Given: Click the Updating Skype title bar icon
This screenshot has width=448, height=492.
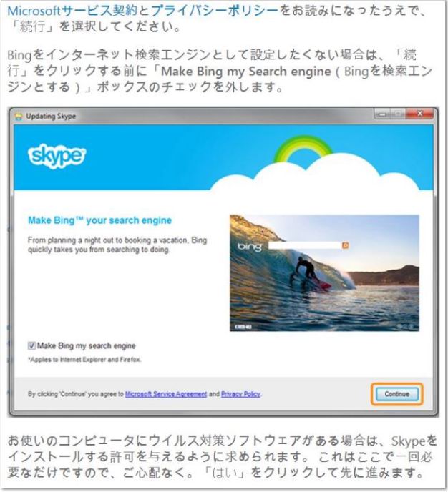Looking at the screenshot, I should click(x=19, y=117).
